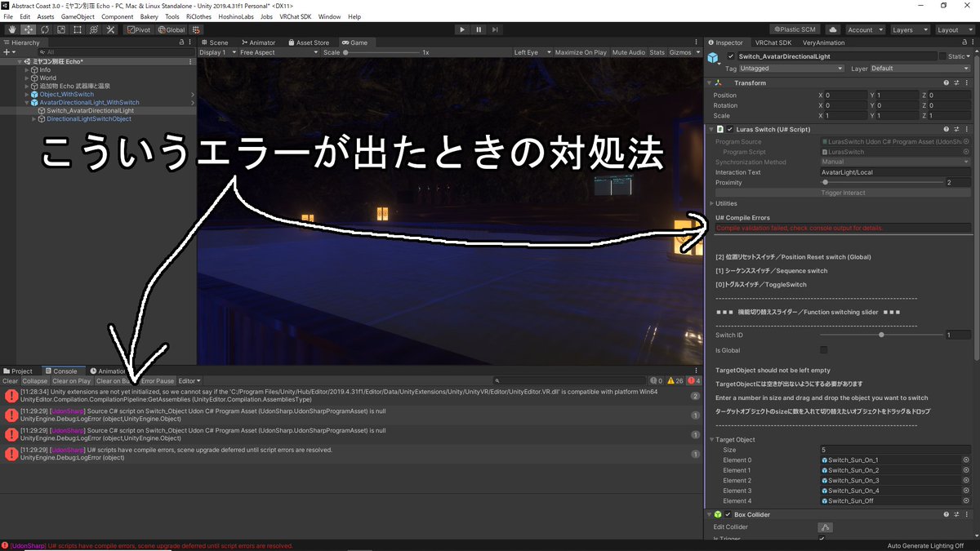
Task: Click the grid snapping icon in toolbar
Action: pos(197,29)
